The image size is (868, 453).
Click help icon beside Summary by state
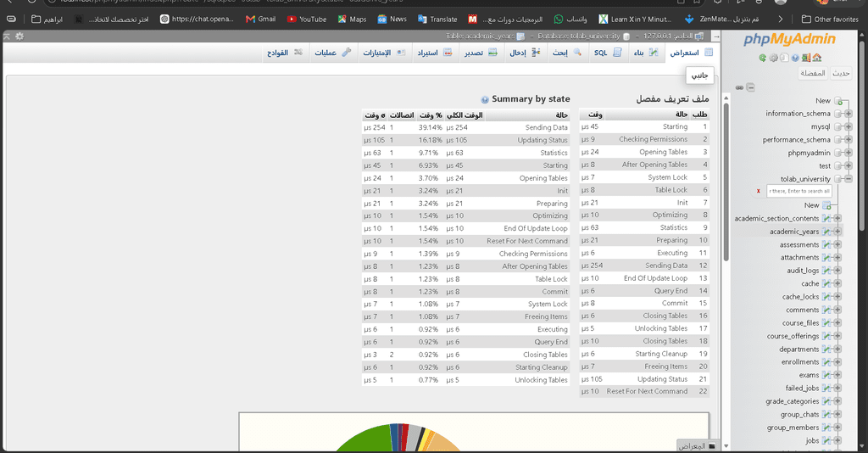pos(485,100)
